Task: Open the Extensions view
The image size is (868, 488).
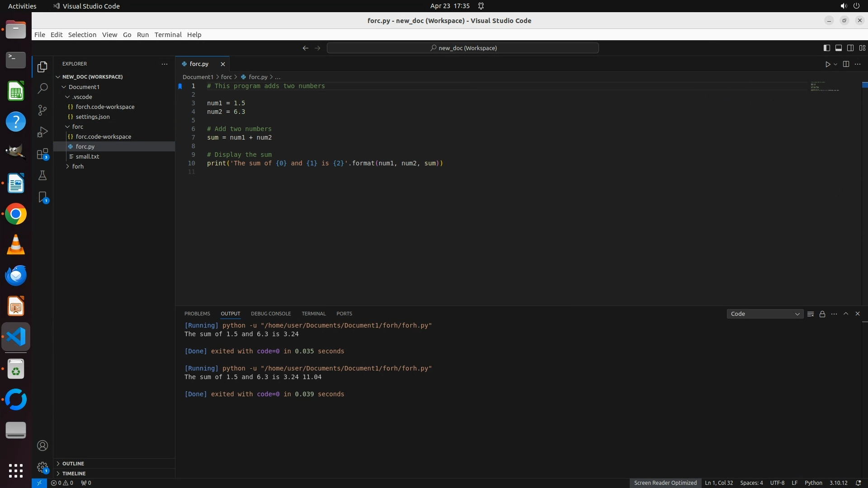Action: click(x=42, y=154)
